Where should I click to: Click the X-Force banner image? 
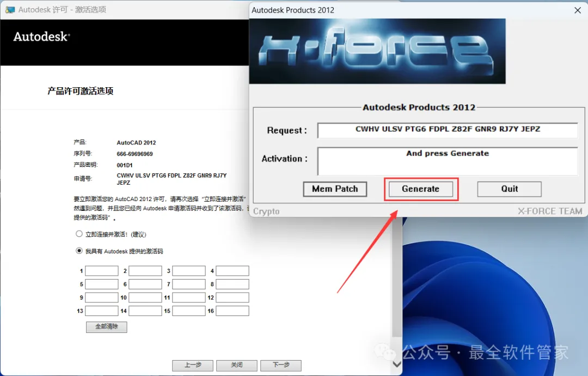coord(377,51)
